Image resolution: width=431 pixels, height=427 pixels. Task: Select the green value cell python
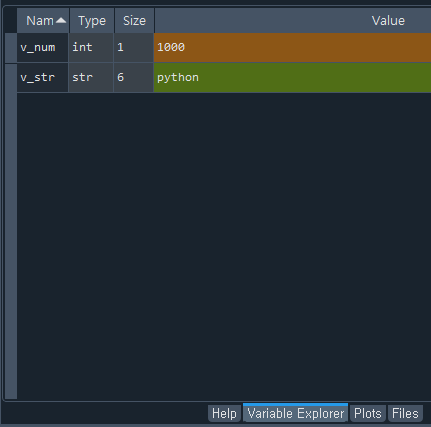click(292, 77)
